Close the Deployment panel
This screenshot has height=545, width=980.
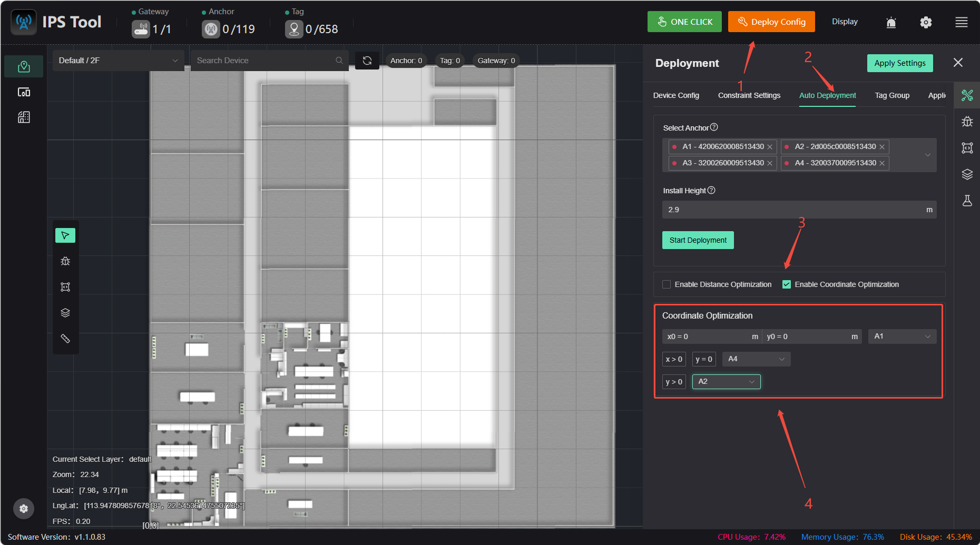click(x=958, y=63)
